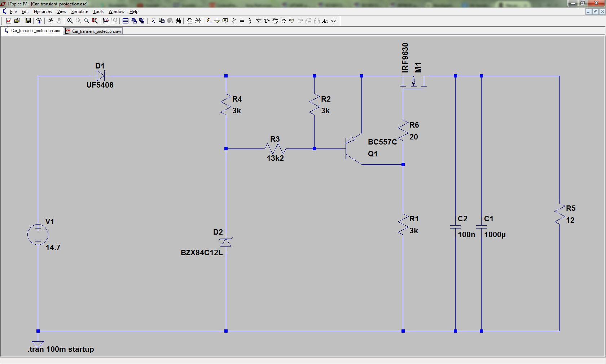Click the Open file folder icon
The image size is (606, 364).
tap(17, 21)
